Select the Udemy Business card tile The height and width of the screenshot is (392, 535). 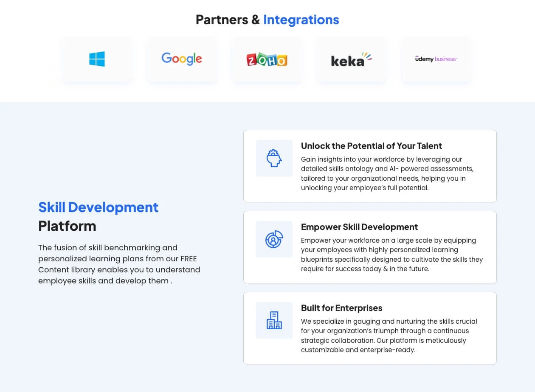click(436, 60)
